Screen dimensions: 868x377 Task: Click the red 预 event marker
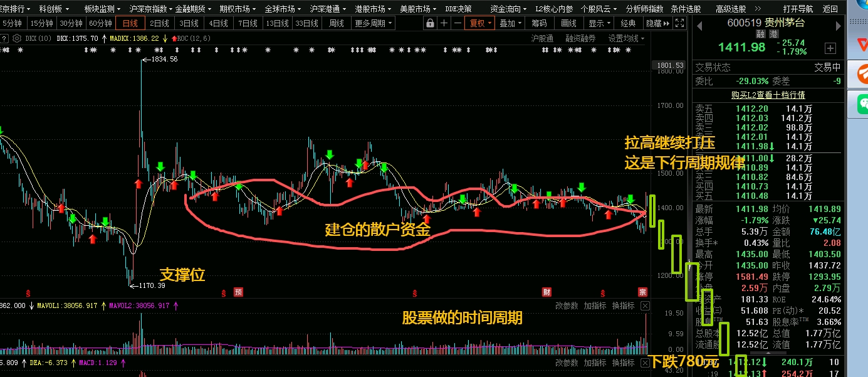[x=238, y=292]
